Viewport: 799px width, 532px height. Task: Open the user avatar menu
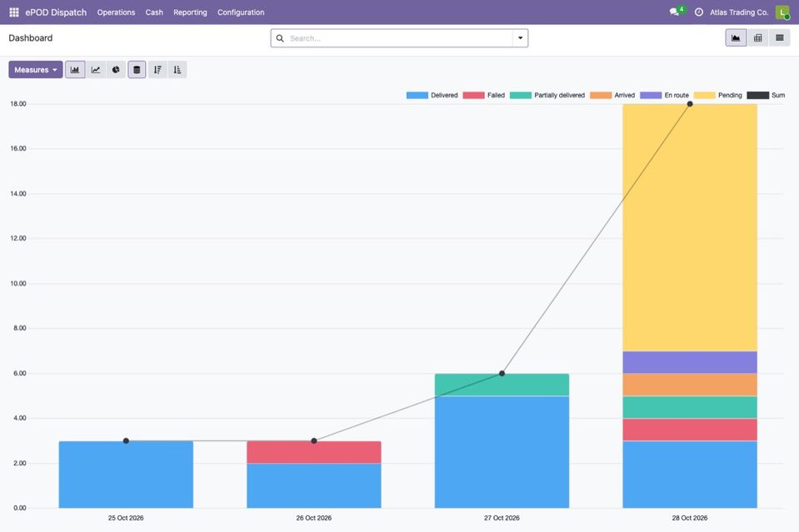pos(782,12)
